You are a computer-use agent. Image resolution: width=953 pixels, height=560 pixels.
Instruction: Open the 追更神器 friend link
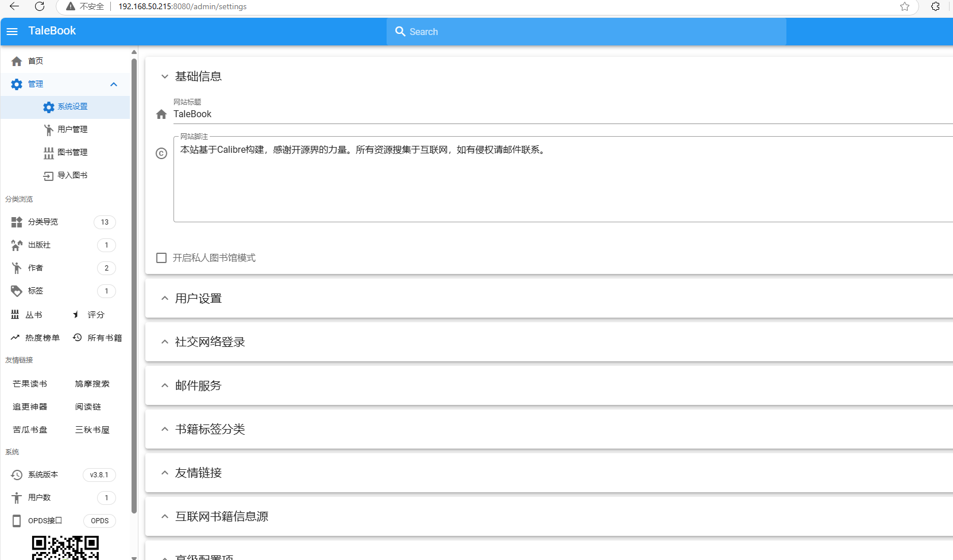30,407
